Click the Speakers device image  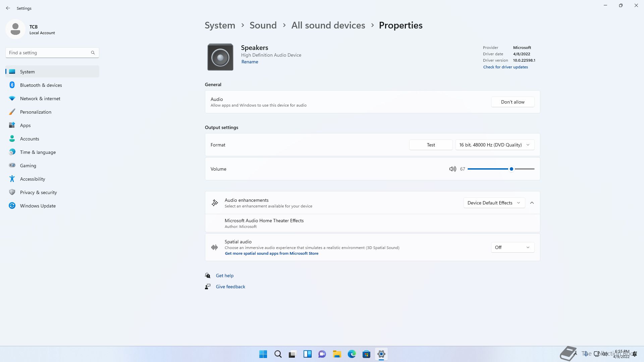220,57
